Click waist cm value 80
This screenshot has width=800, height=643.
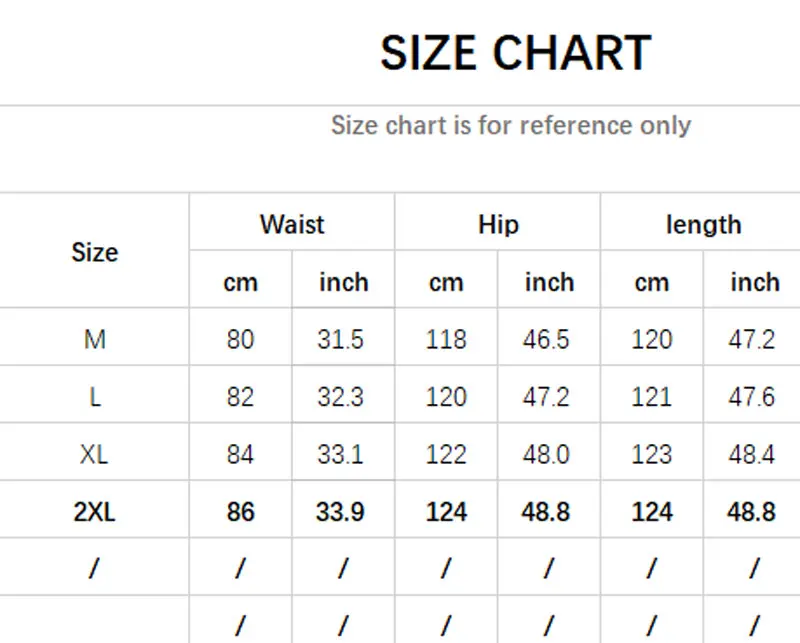(240, 340)
